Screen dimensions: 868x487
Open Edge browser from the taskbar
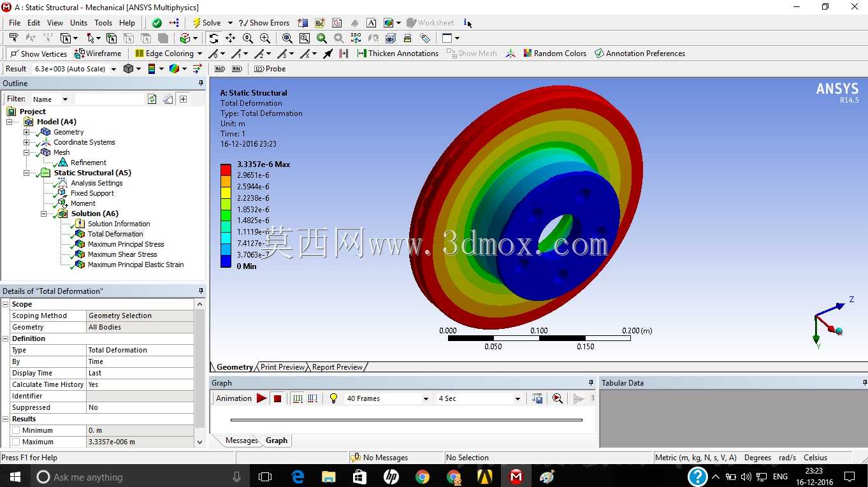coord(298,477)
